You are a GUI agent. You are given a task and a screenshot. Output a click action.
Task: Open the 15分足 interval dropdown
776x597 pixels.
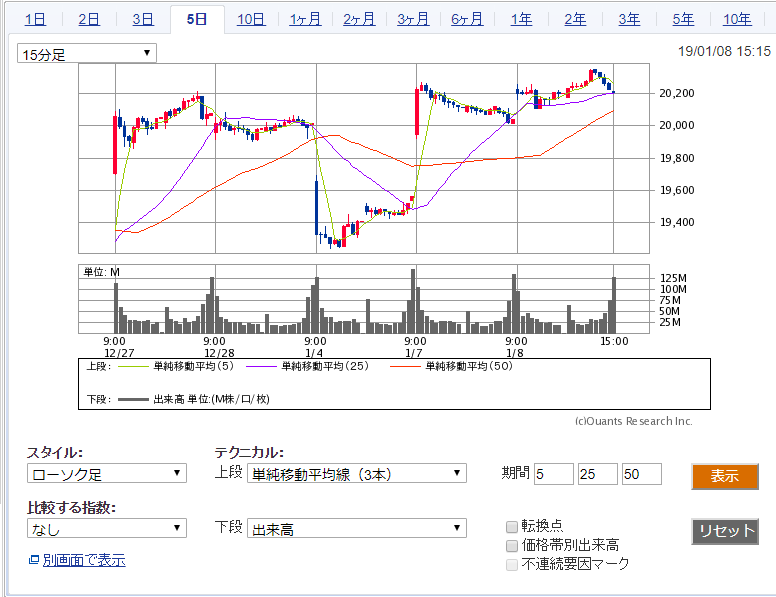tap(86, 54)
